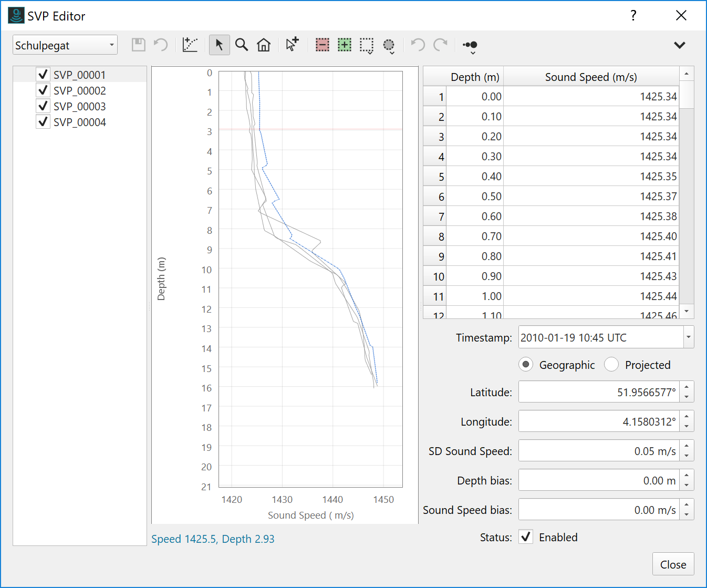This screenshot has width=707, height=588.
Task: Reset plot view with home icon
Action: [x=264, y=45]
